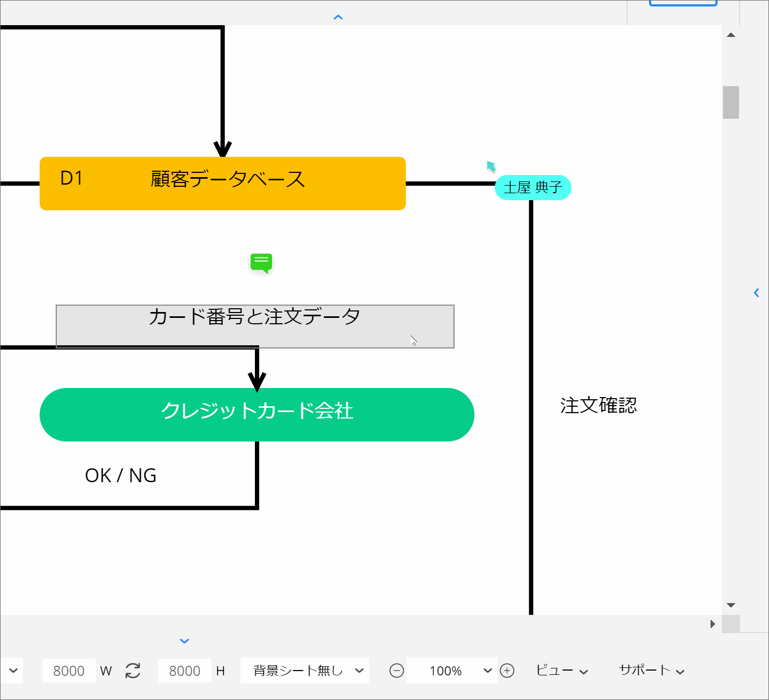
Task: Select the green クレジットカード会社 shape
Action: pos(257,415)
